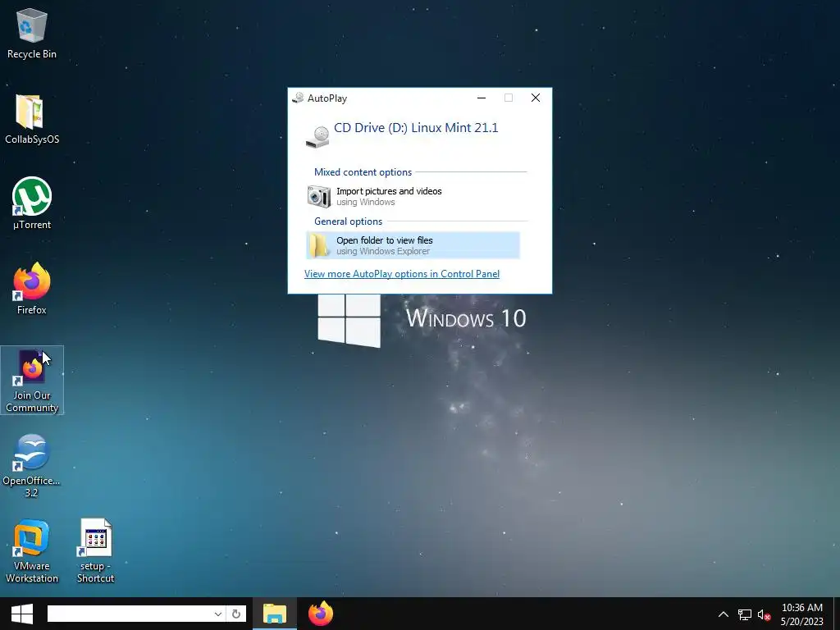The height and width of the screenshot is (630, 840).
Task: Open the Windows Start menu
Action: click(x=22, y=614)
